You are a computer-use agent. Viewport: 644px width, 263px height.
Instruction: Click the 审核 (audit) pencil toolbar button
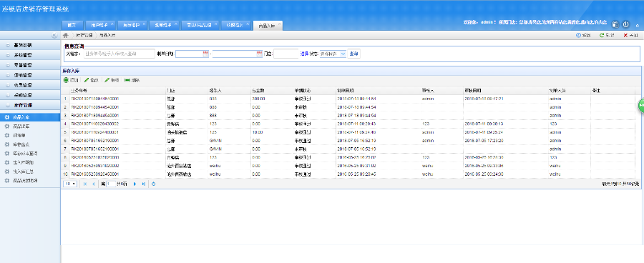pos(112,80)
